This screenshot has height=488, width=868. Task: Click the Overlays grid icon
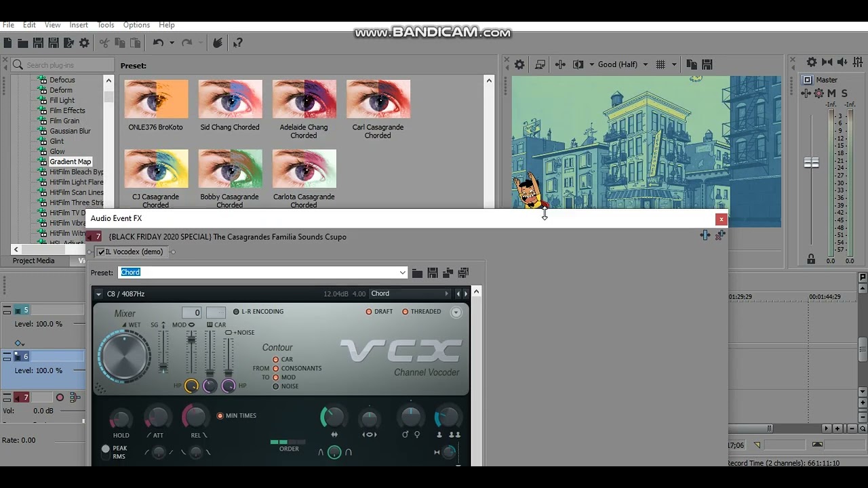[x=660, y=64]
